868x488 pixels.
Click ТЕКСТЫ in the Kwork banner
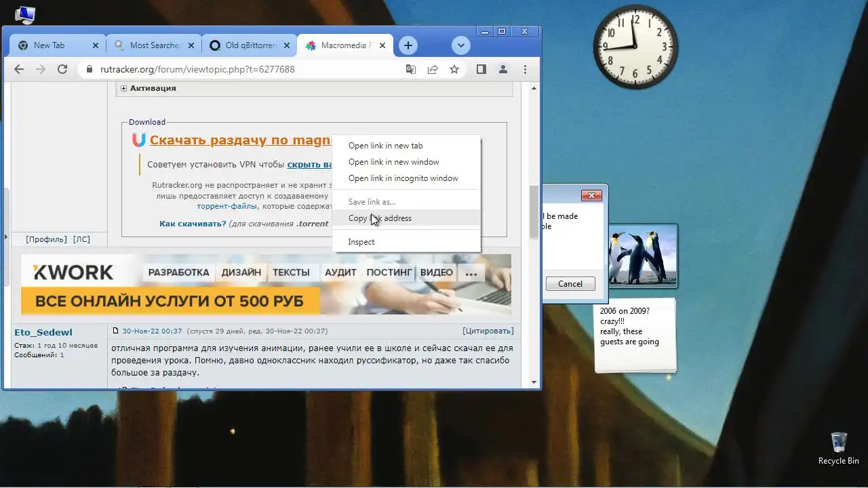click(x=291, y=272)
